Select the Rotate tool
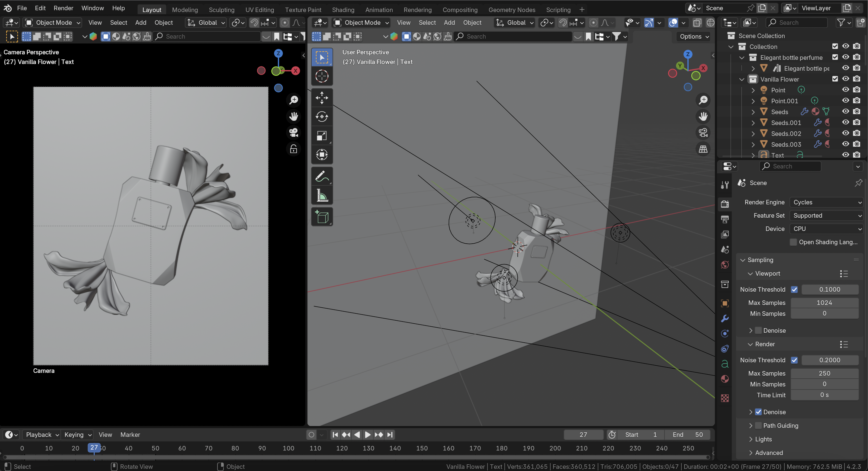 coord(322,117)
